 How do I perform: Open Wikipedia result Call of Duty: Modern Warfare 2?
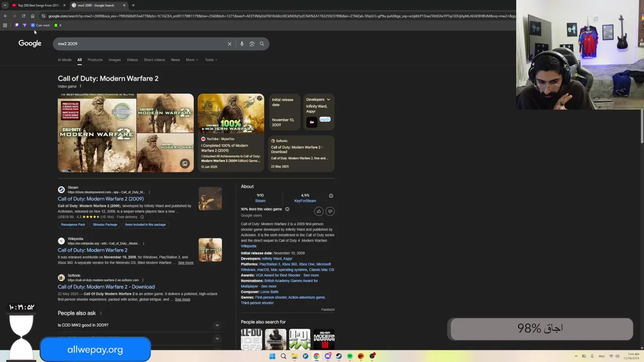pyautogui.click(x=93, y=250)
